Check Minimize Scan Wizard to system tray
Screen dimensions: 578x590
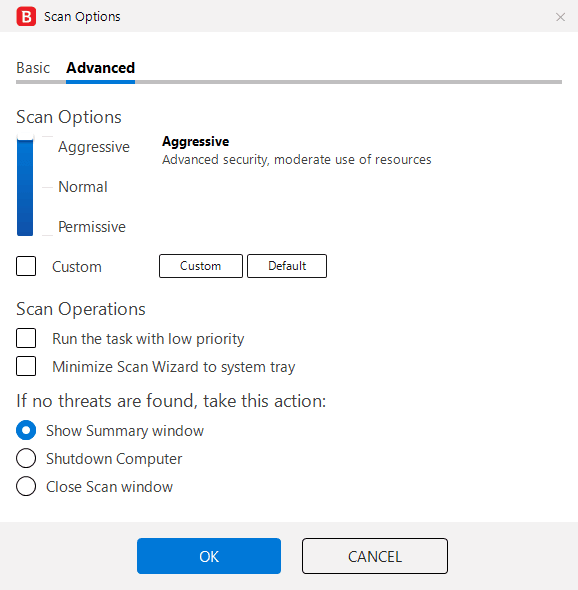pyautogui.click(x=26, y=366)
